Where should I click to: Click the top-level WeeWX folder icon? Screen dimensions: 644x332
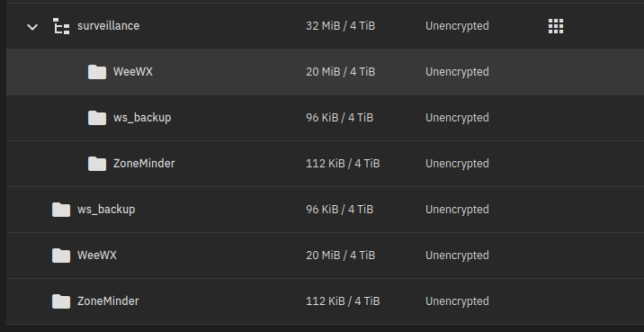point(61,256)
